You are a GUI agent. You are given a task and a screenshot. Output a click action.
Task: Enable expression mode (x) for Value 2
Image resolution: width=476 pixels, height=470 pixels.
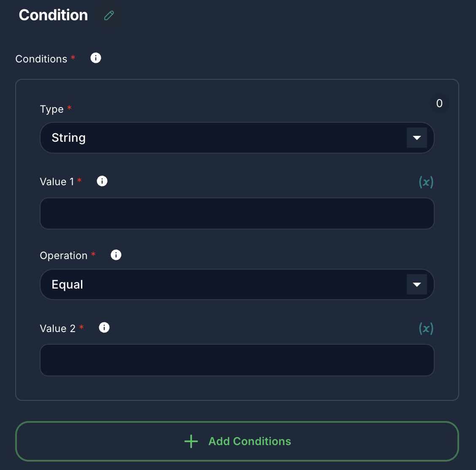click(426, 328)
